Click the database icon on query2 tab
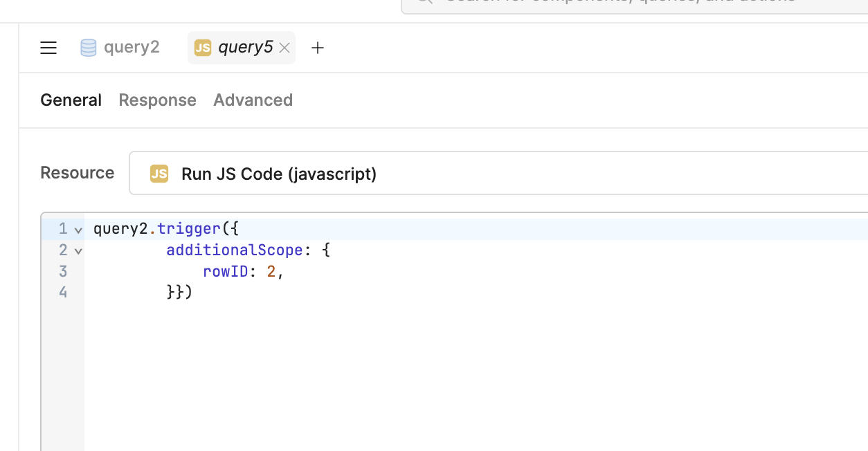This screenshot has width=868, height=451. [89, 48]
